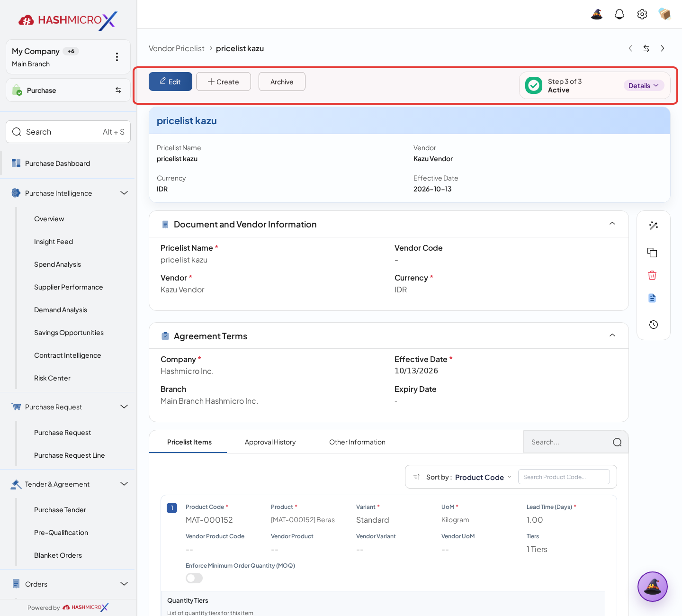This screenshot has height=616, width=682.
Task: Collapse Tender & Agreement menu group
Action: click(x=124, y=484)
